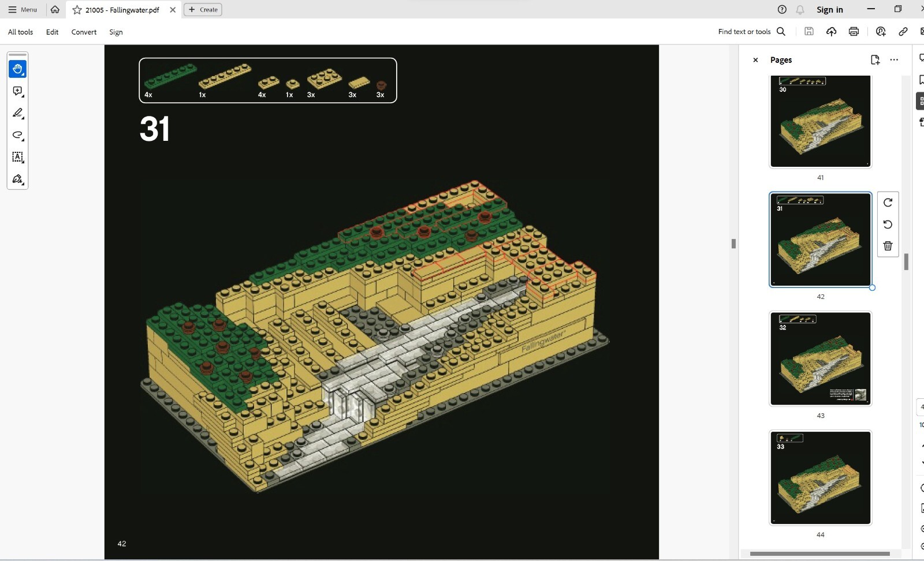Select the Highlight pen tool

click(x=17, y=113)
